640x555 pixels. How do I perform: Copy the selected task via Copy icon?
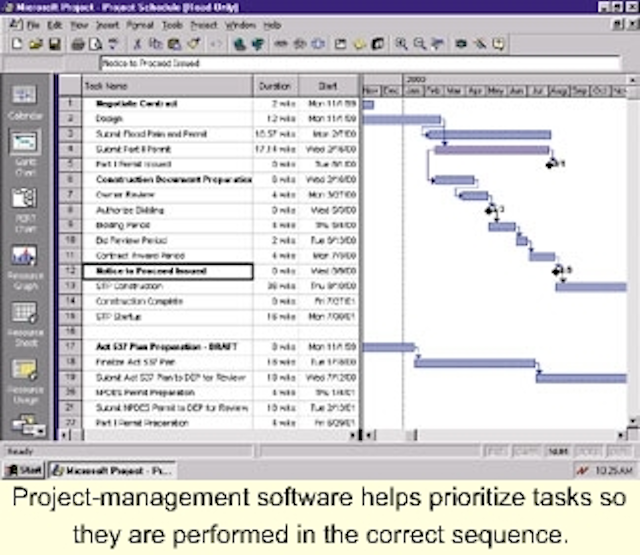tap(156, 44)
